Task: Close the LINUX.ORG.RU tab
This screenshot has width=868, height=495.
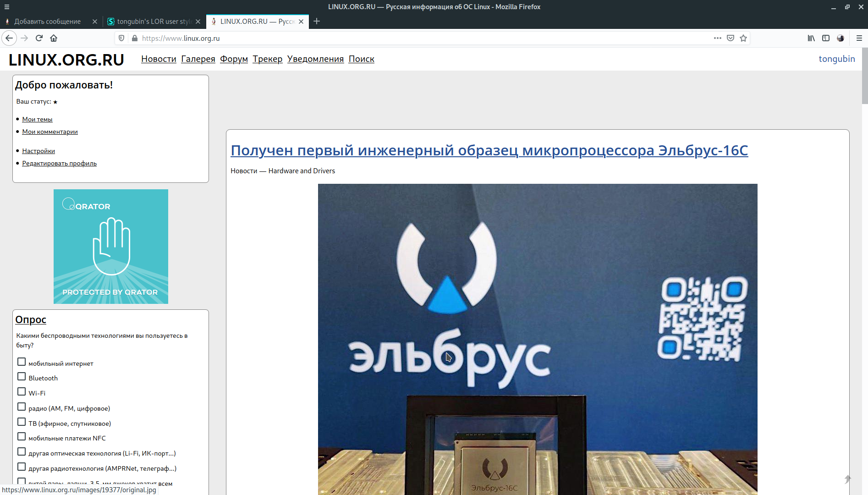Action: tap(301, 22)
